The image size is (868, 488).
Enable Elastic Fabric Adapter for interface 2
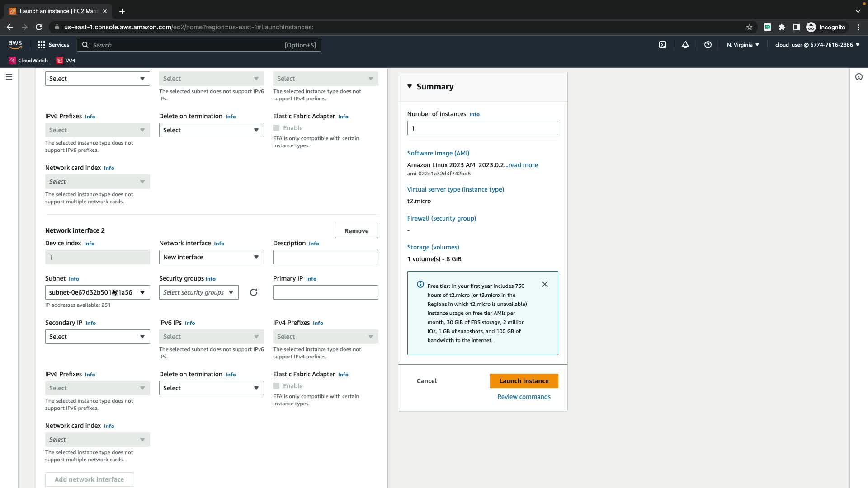pos(276,386)
